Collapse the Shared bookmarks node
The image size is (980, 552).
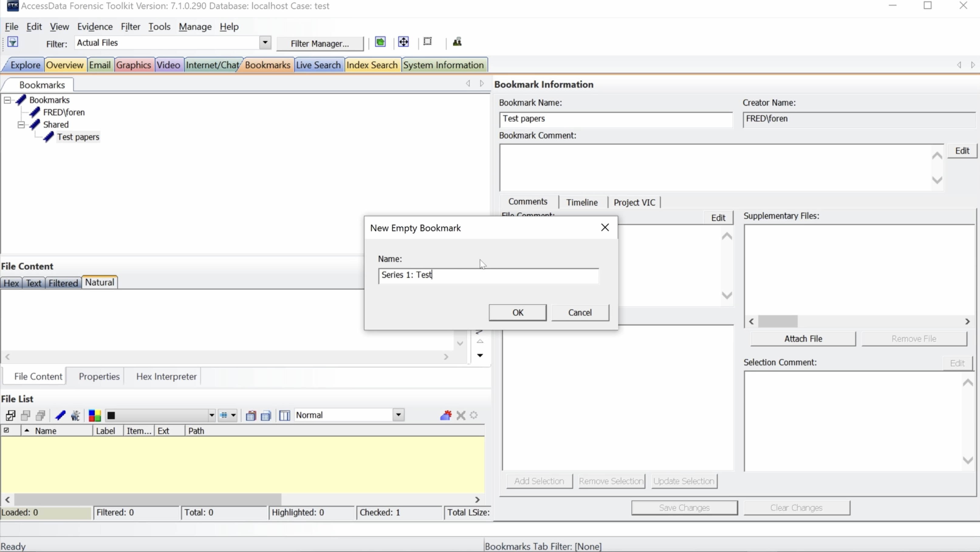point(21,125)
